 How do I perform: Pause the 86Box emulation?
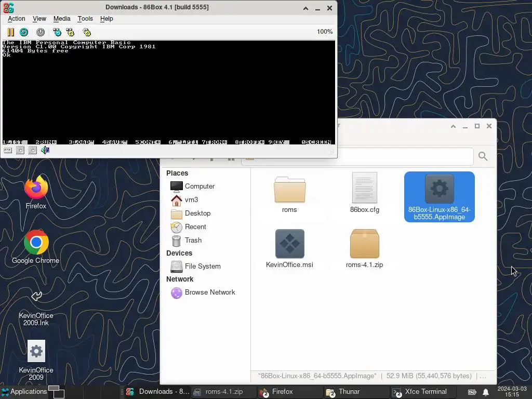[11, 32]
